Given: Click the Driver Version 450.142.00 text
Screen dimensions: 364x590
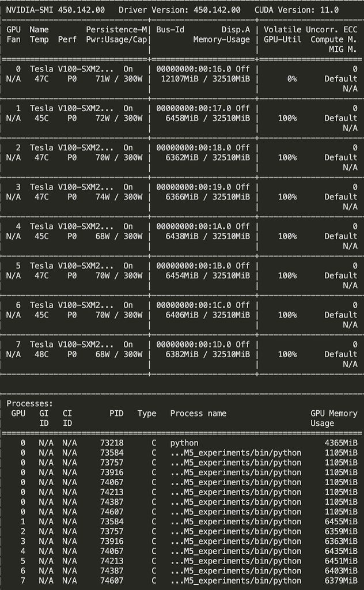Looking at the screenshot, I should coord(180,10).
